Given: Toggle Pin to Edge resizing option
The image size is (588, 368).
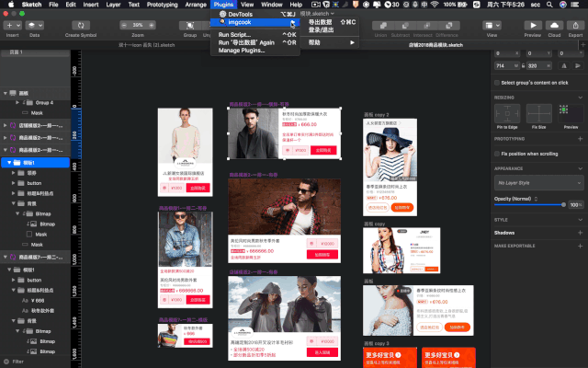Looking at the screenshot, I should tap(507, 113).
